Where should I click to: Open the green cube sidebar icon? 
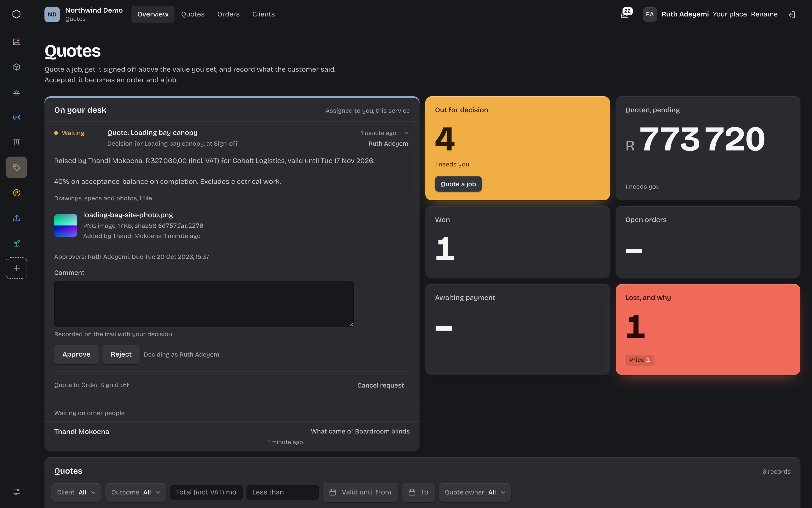coord(16,67)
